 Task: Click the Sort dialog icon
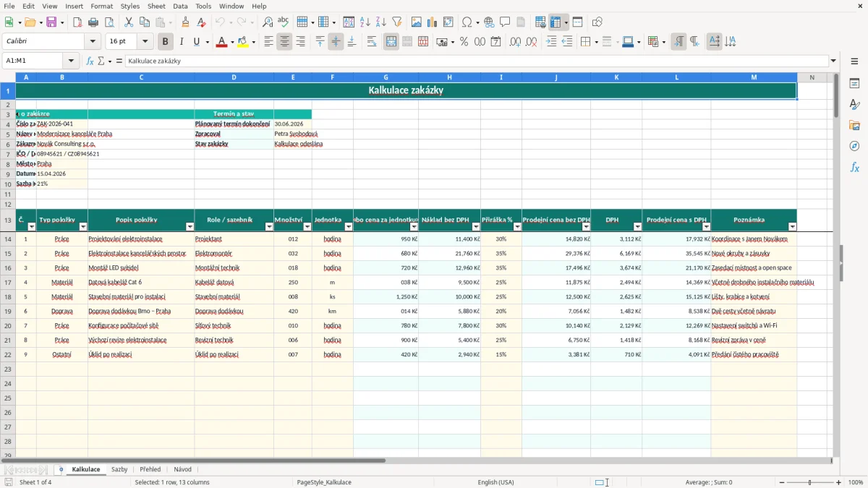coord(349,22)
